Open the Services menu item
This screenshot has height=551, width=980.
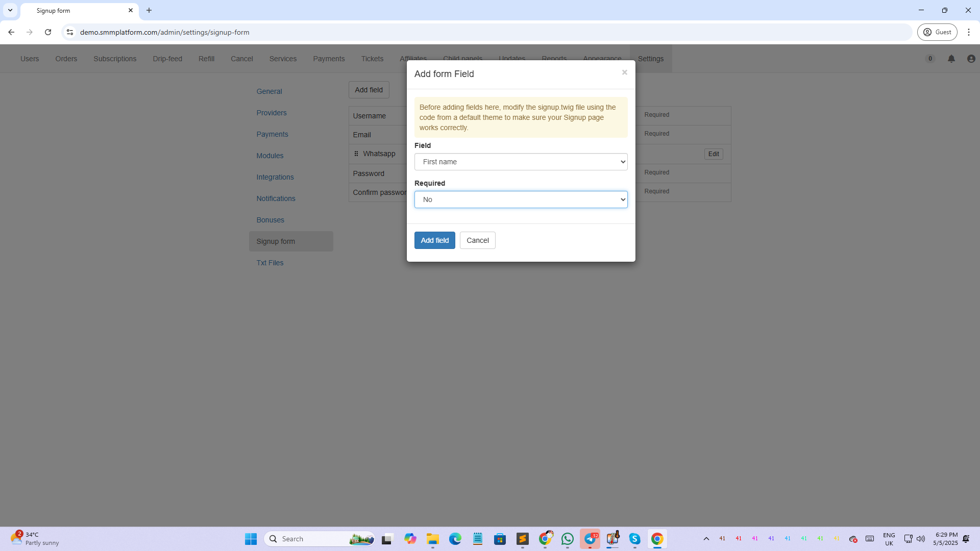point(283,59)
